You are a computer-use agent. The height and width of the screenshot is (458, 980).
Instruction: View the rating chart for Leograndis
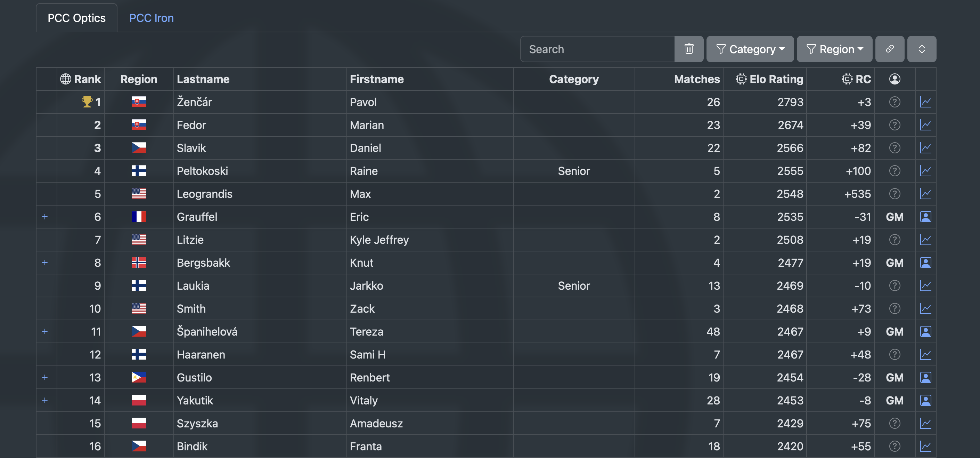[925, 194]
